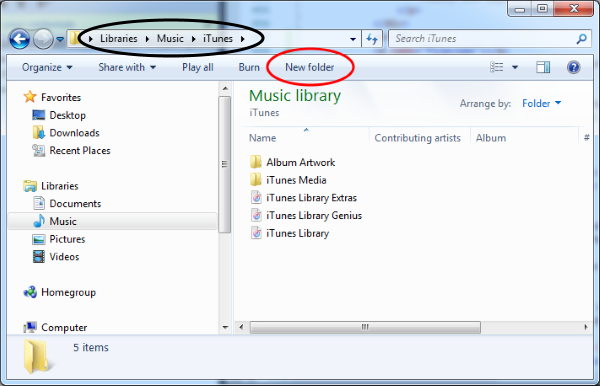Viewport: 600px width, 386px height.
Task: Change view with the views icon
Action: pos(497,67)
